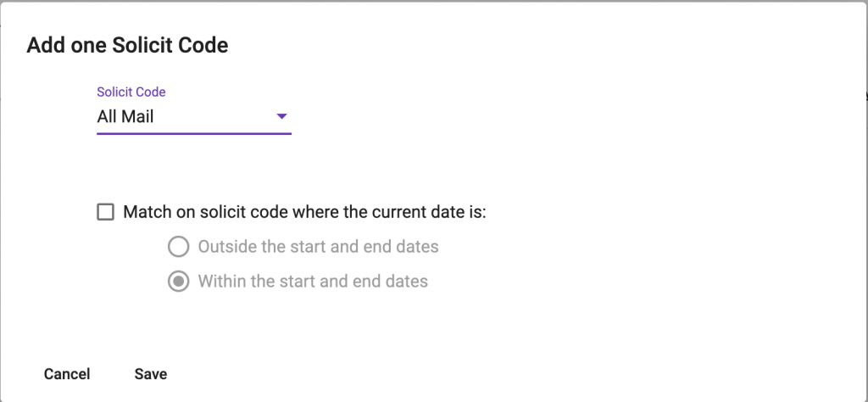This screenshot has width=868, height=402.
Task: Tick the empty checkbox square icon
Action: tap(105, 212)
